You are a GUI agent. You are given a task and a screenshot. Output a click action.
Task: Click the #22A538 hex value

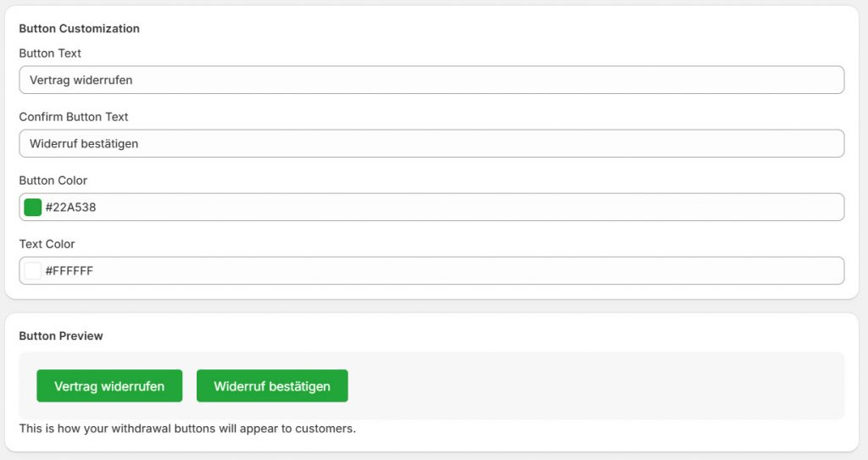70,208
